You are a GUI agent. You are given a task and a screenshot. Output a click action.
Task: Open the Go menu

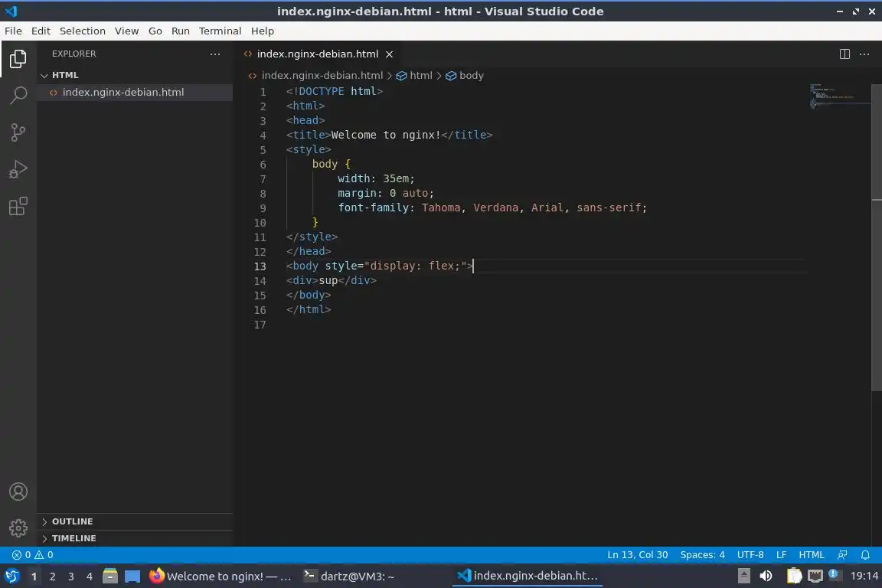pos(155,31)
